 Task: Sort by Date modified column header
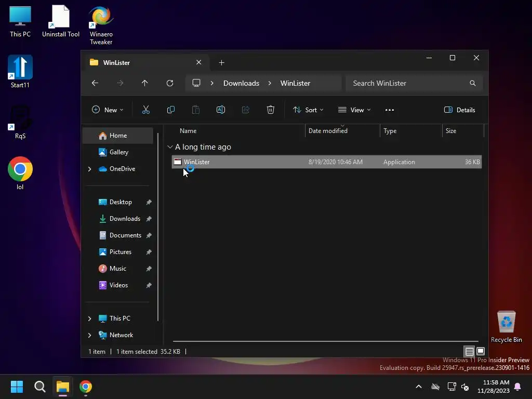click(x=343, y=131)
